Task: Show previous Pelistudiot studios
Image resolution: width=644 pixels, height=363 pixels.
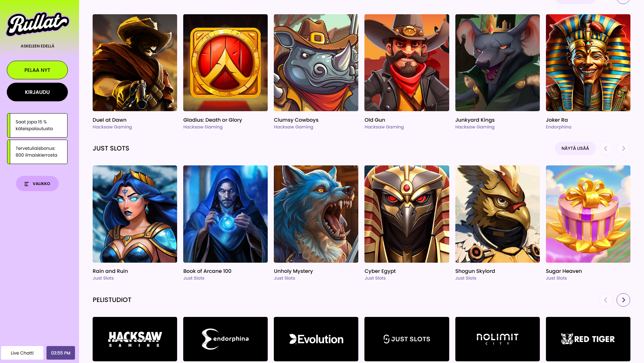Action: (606, 300)
